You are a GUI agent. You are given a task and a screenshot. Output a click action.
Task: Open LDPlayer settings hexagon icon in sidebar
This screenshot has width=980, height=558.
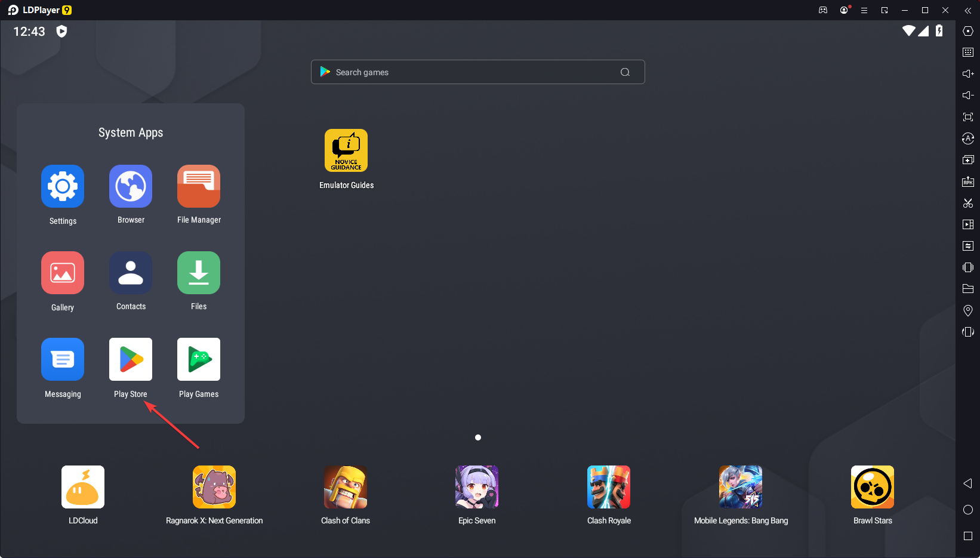point(968,31)
